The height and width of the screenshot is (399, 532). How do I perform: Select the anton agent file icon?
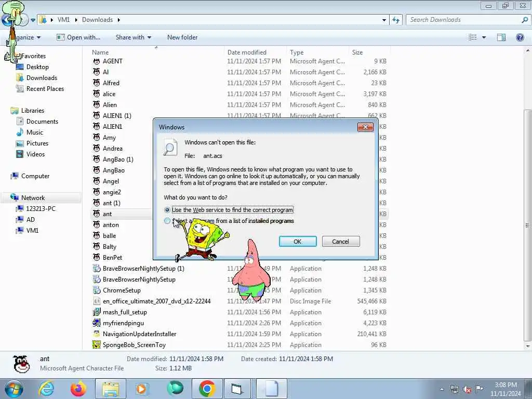tap(97, 224)
